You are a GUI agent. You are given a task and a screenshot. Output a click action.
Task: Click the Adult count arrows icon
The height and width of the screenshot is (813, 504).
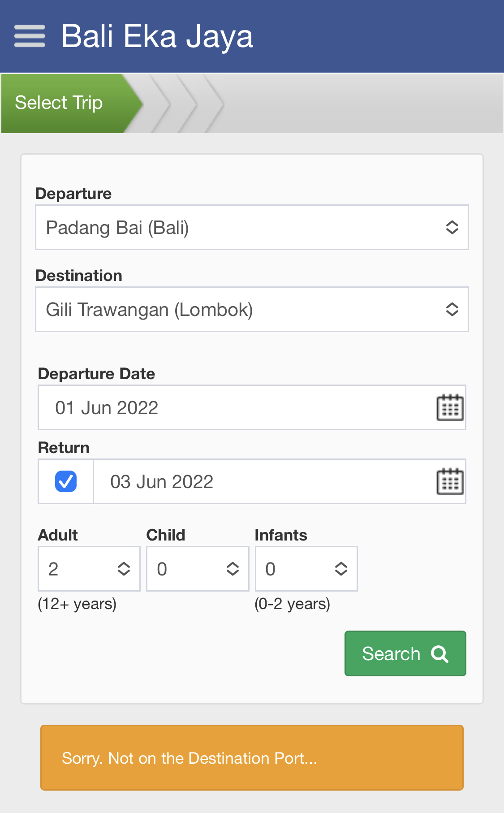[x=124, y=569]
